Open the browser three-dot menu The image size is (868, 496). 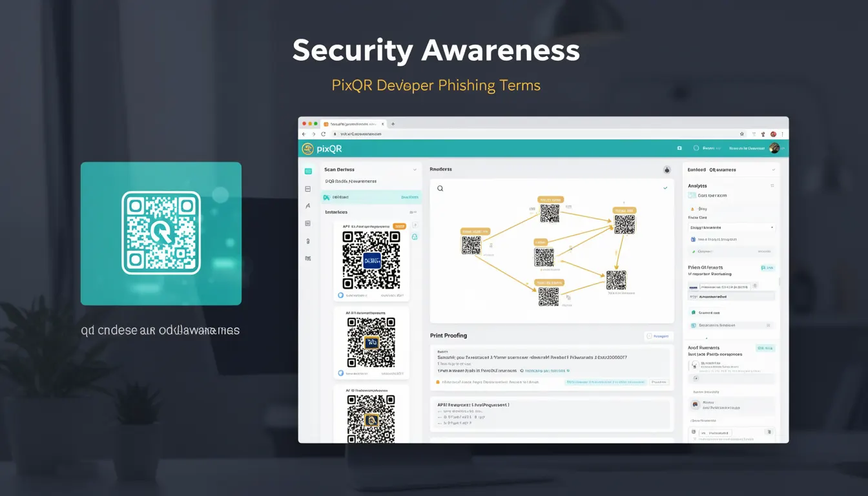[x=783, y=134]
